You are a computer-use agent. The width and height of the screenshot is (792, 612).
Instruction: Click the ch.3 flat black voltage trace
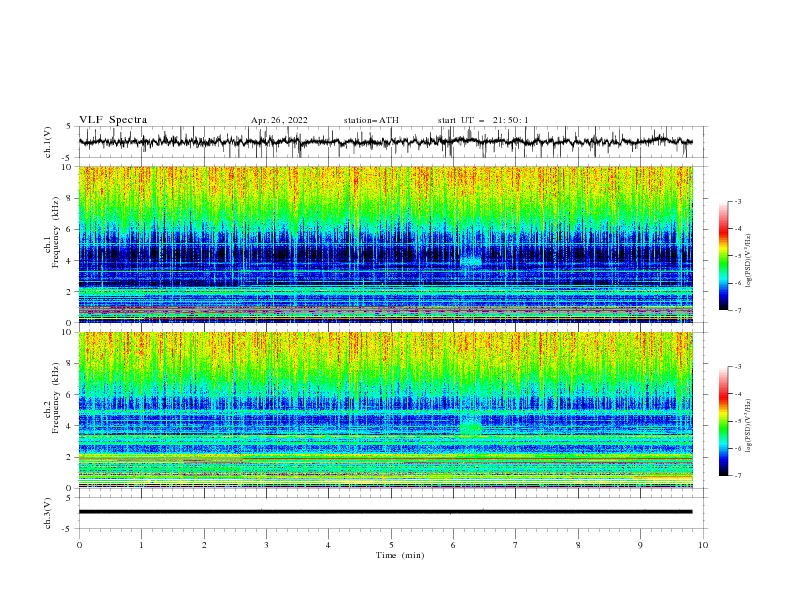[x=385, y=512]
